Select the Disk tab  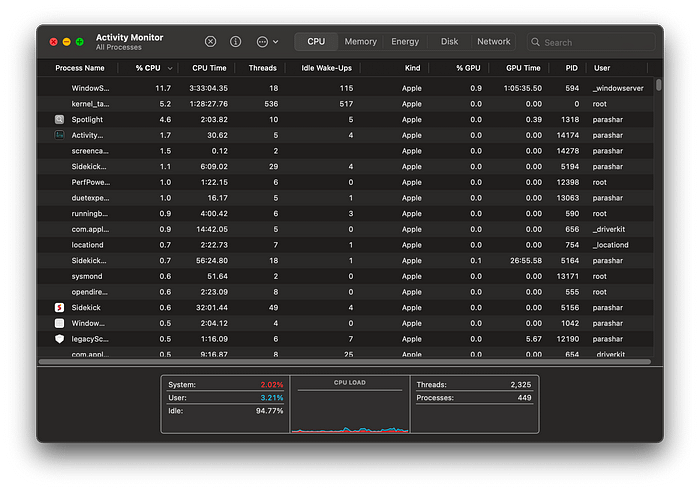pyautogui.click(x=449, y=42)
